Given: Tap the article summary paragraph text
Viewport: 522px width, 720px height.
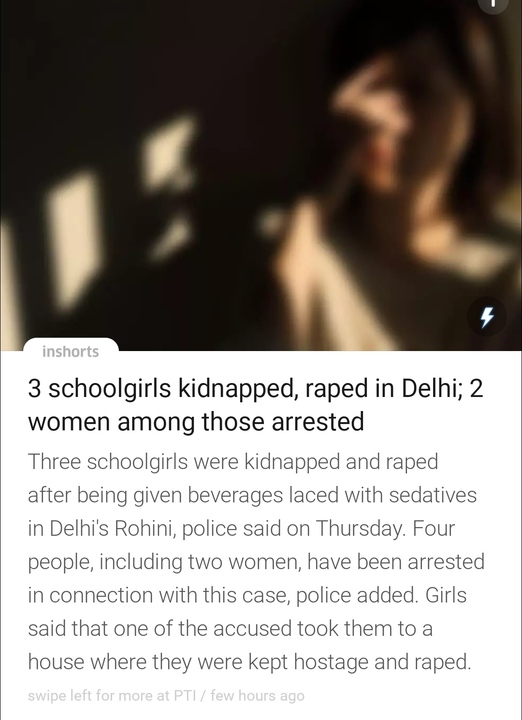Looking at the screenshot, I should [x=256, y=562].
